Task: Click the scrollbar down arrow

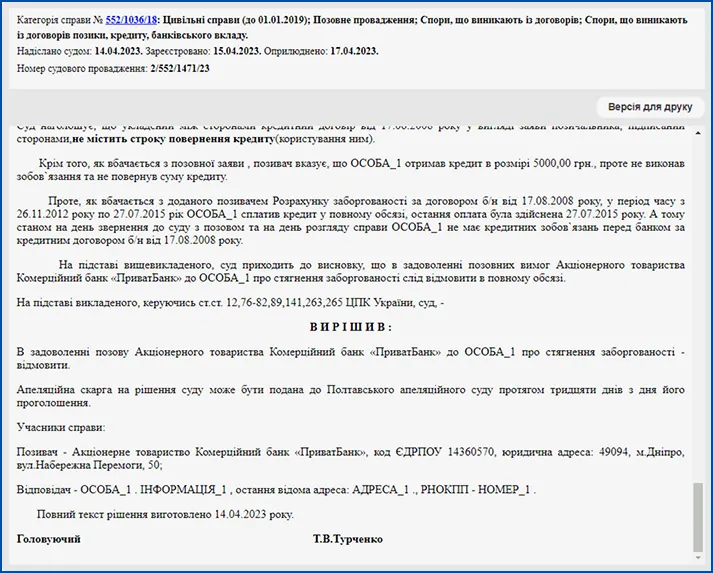Action: pyautogui.click(x=698, y=557)
